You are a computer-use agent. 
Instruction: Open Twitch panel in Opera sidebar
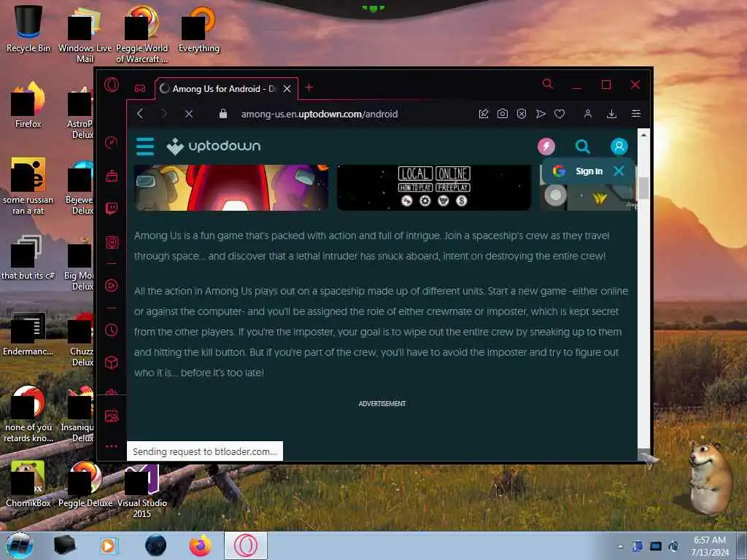click(112, 209)
